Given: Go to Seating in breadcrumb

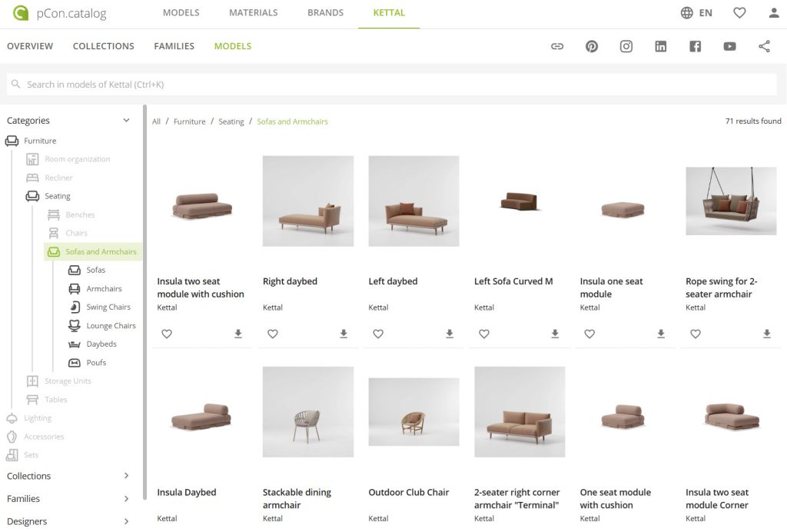Looking at the screenshot, I should point(231,121).
